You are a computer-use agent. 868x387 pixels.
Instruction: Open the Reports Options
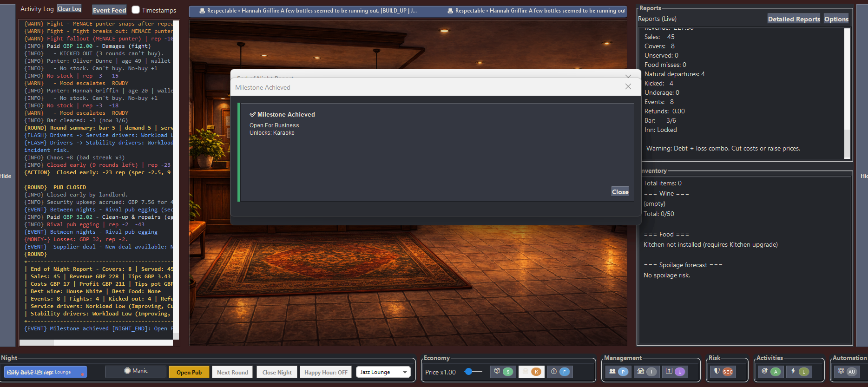[836, 19]
